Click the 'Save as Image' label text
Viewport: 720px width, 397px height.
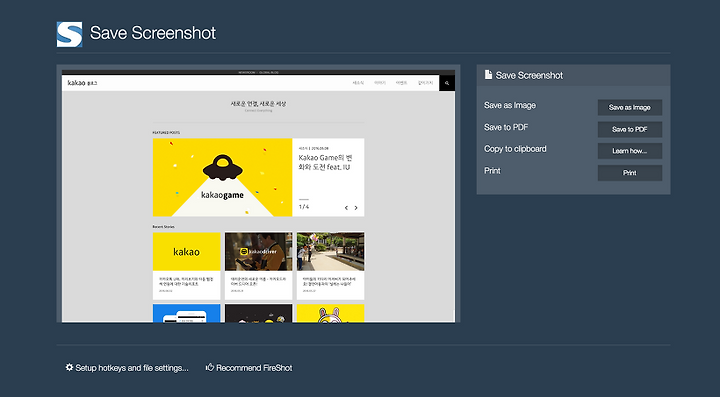[510, 105]
